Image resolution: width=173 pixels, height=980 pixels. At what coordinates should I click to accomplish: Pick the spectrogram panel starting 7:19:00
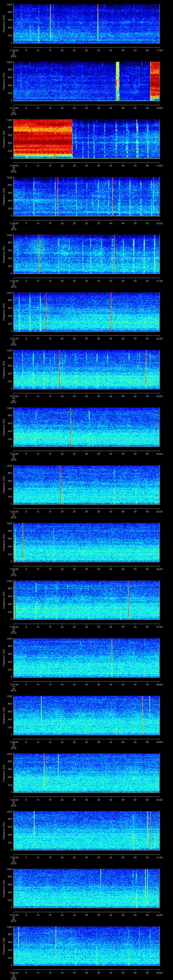pyautogui.click(x=86, y=196)
